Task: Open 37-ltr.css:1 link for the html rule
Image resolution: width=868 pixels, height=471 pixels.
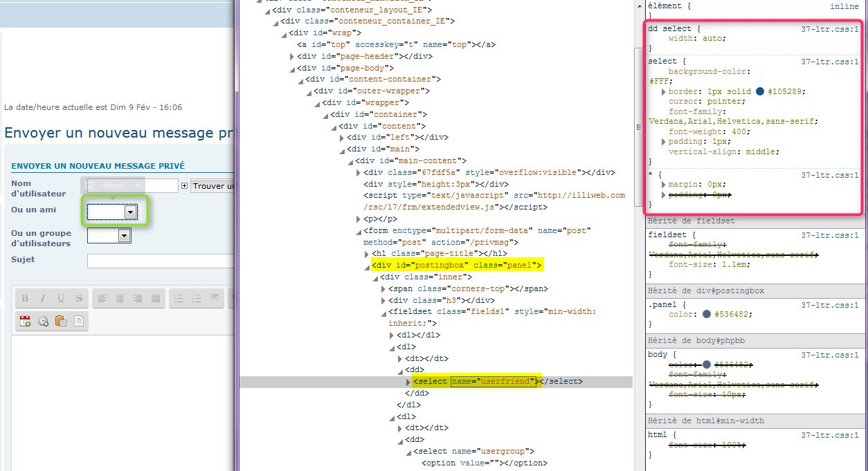Action: click(x=829, y=435)
